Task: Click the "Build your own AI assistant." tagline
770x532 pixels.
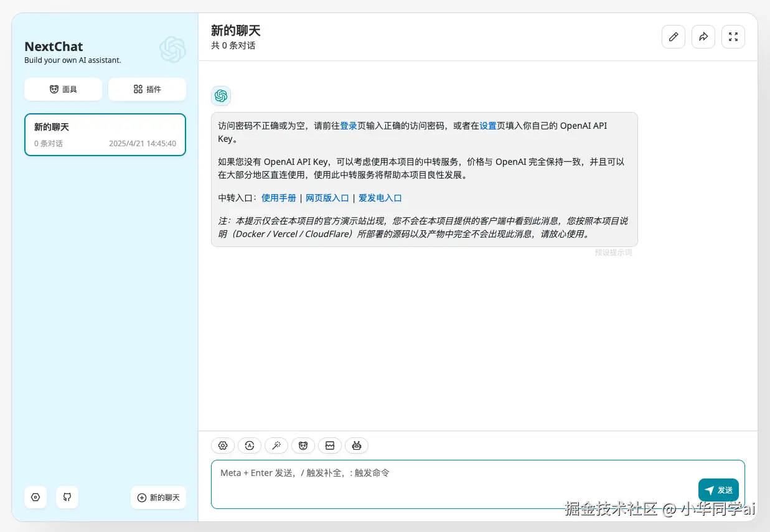Action: click(x=73, y=60)
